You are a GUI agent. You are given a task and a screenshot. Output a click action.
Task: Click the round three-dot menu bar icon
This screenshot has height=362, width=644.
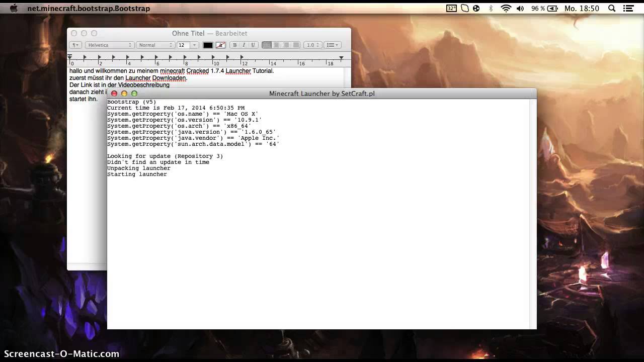pyautogui.click(x=476, y=9)
